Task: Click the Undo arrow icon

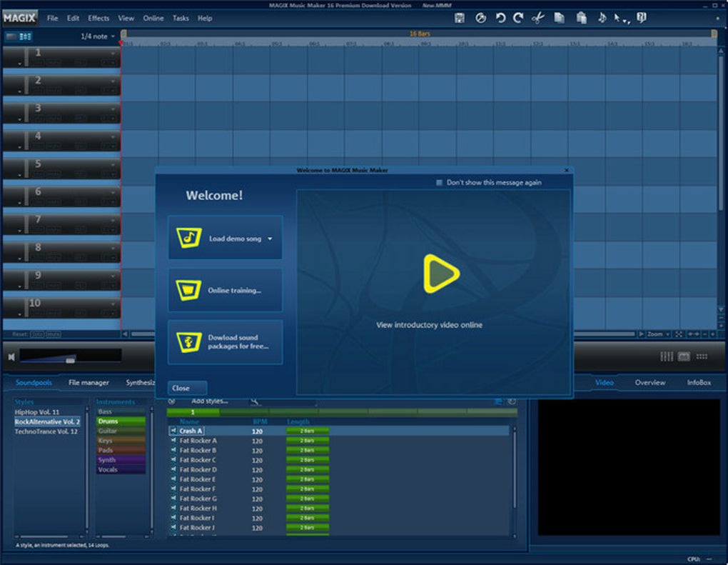Action: click(x=500, y=18)
